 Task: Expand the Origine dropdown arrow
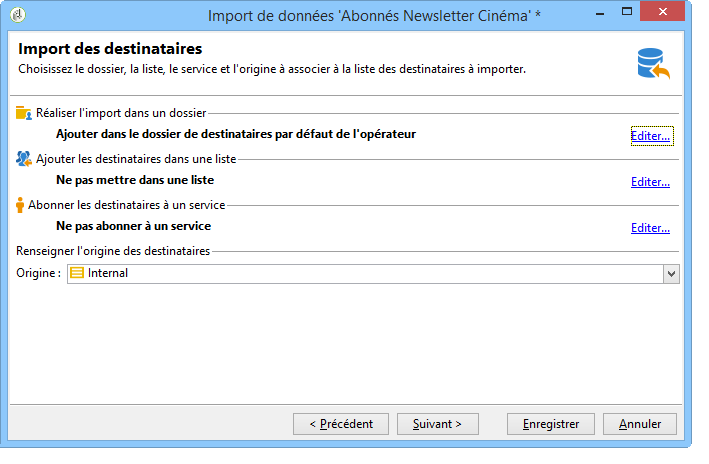click(x=671, y=274)
